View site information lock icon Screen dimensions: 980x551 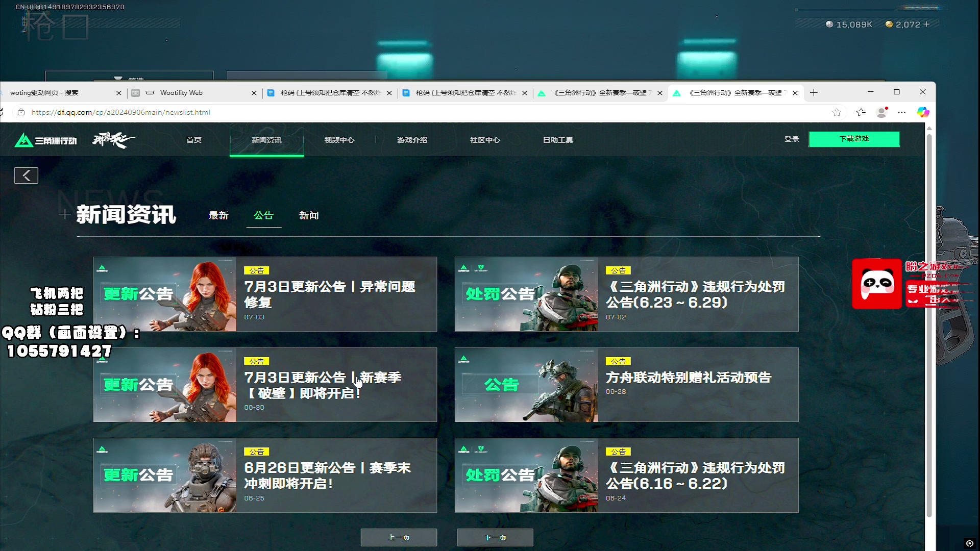click(x=21, y=112)
